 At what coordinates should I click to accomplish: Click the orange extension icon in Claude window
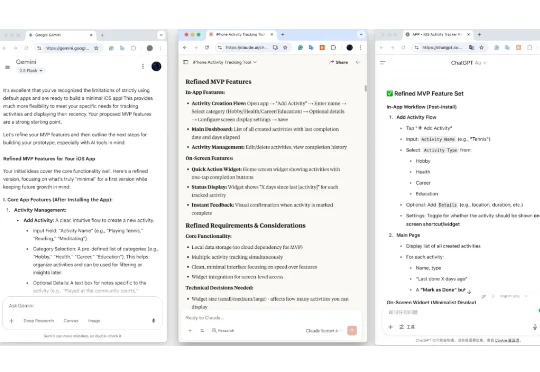click(322, 48)
